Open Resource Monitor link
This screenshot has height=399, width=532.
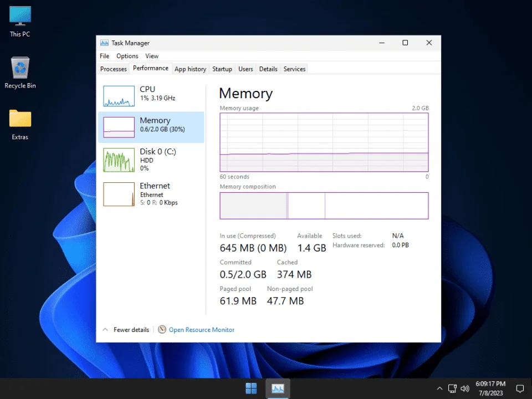(x=202, y=330)
